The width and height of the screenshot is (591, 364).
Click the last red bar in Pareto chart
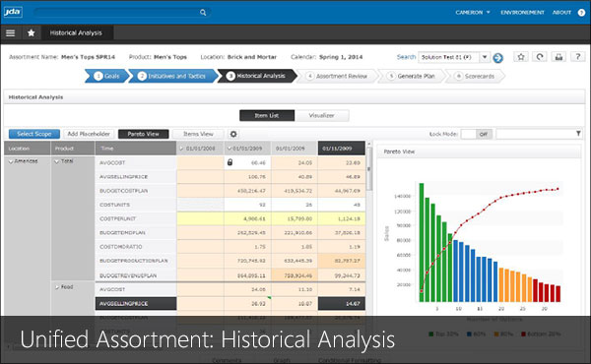(558, 294)
